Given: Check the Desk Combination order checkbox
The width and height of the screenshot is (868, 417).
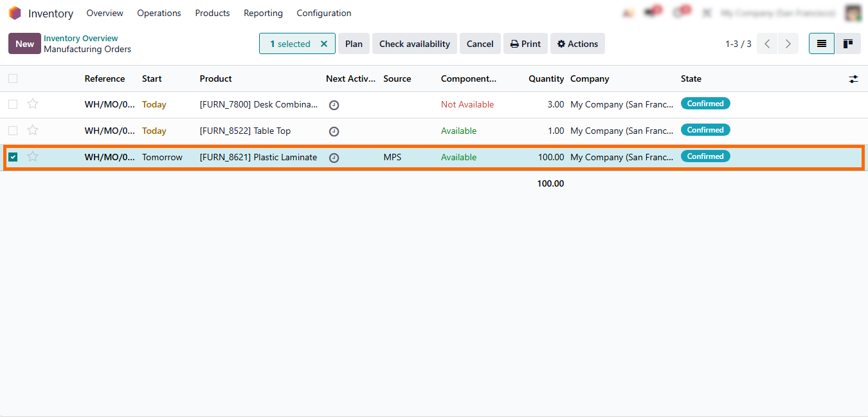Looking at the screenshot, I should click(x=13, y=104).
